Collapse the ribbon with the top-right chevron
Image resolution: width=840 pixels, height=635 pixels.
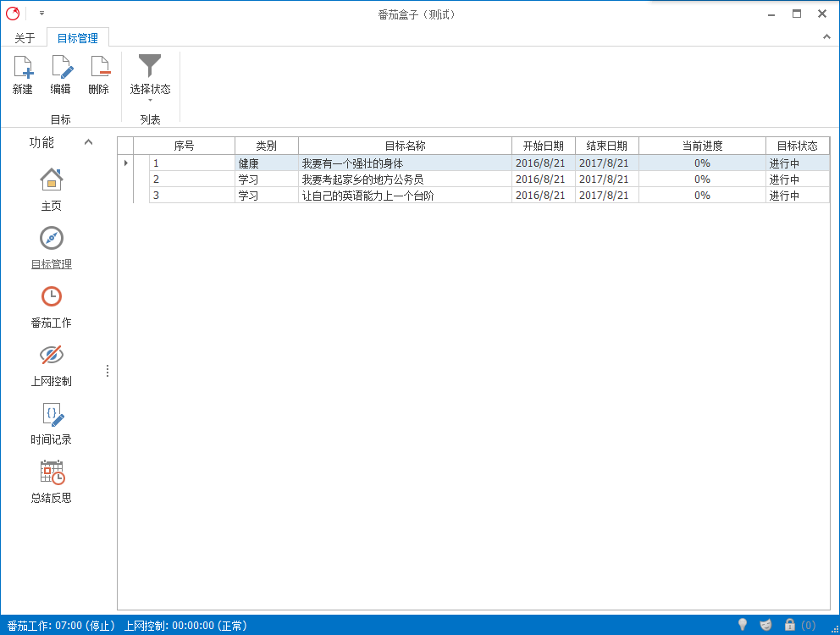(826, 37)
